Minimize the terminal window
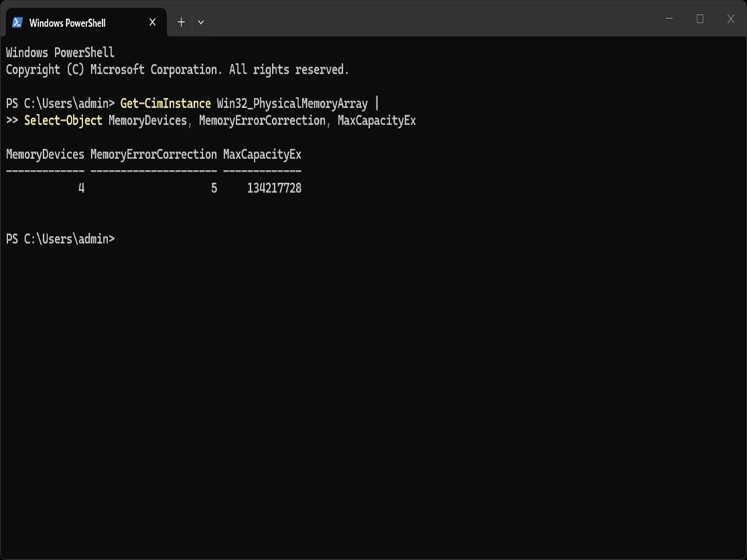Image resolution: width=747 pixels, height=560 pixels. (670, 18)
